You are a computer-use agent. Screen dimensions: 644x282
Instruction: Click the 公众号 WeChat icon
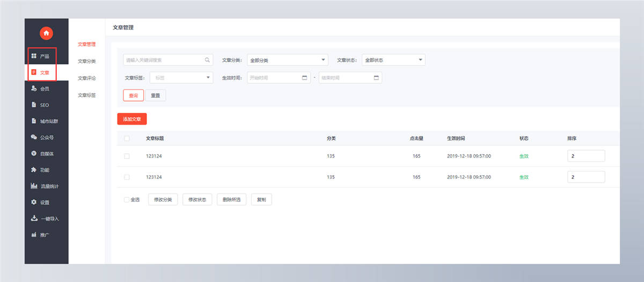click(x=34, y=138)
